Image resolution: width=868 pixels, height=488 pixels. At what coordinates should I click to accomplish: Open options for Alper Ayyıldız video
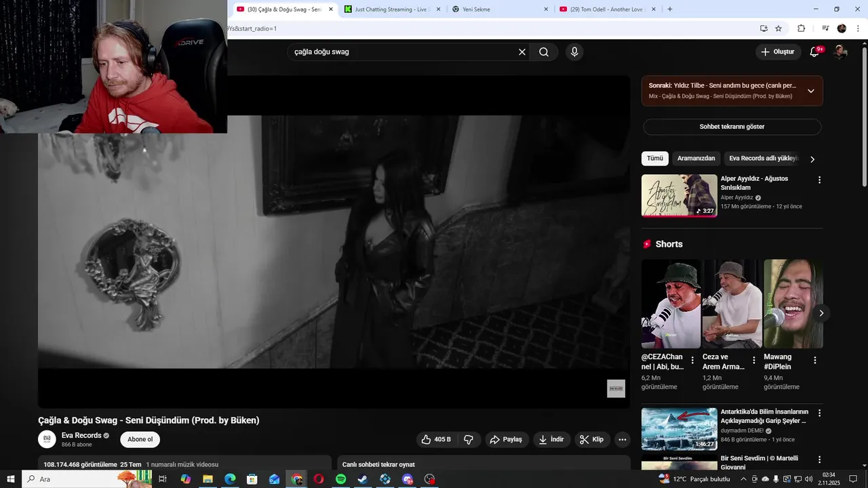819,180
